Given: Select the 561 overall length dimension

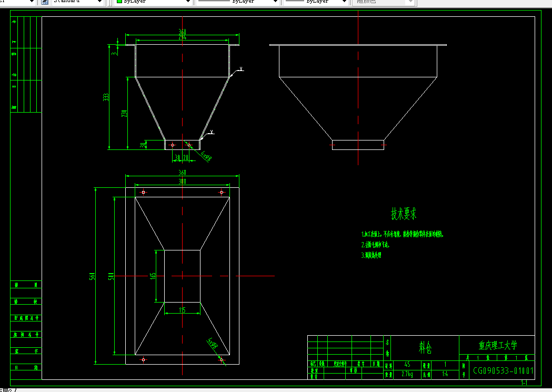Looking at the screenshot, I should pyautogui.click(x=92, y=276).
